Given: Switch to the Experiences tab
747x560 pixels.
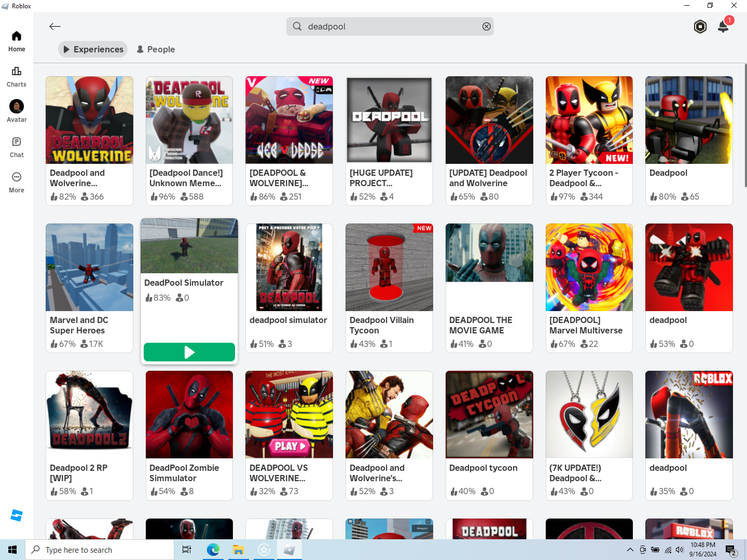Looking at the screenshot, I should pos(93,49).
